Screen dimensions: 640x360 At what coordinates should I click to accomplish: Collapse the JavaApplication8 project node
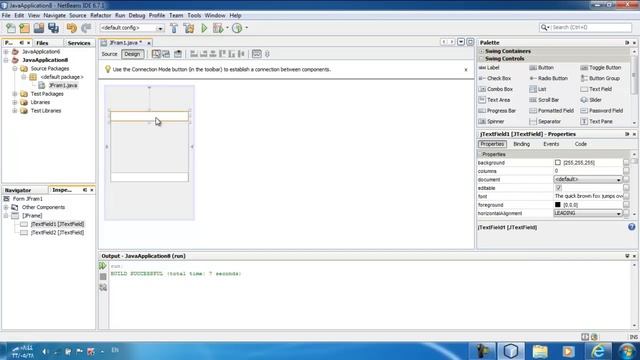[6, 60]
